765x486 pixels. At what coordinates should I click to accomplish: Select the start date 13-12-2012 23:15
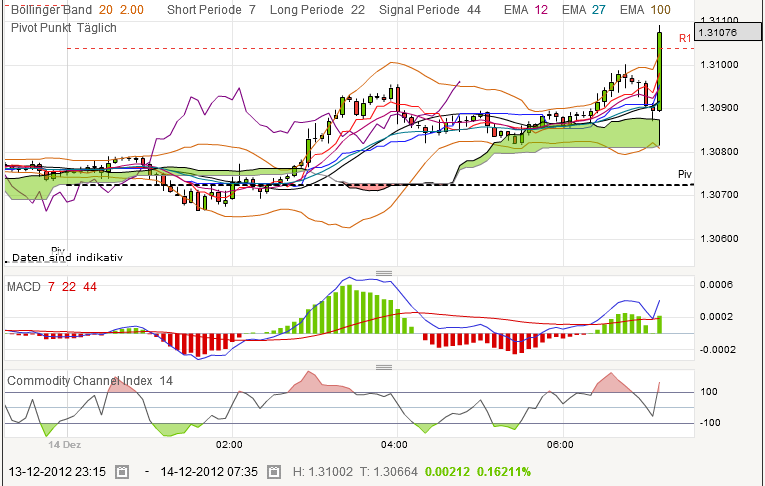(x=57, y=472)
